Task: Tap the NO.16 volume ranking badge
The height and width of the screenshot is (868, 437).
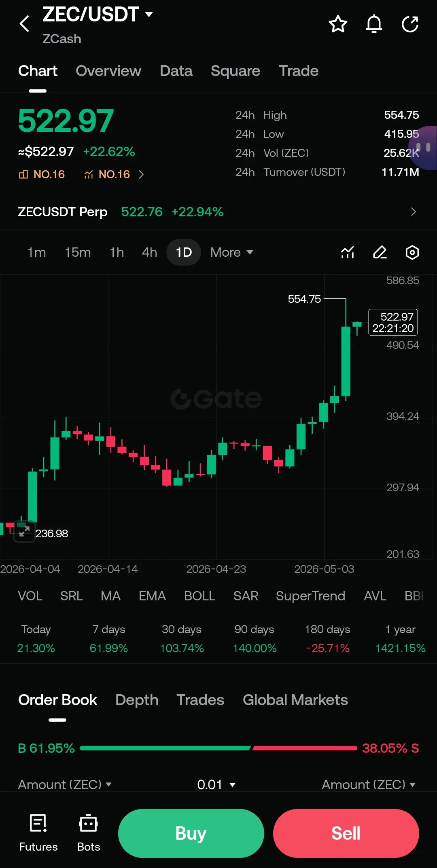Action: pyautogui.click(x=42, y=174)
